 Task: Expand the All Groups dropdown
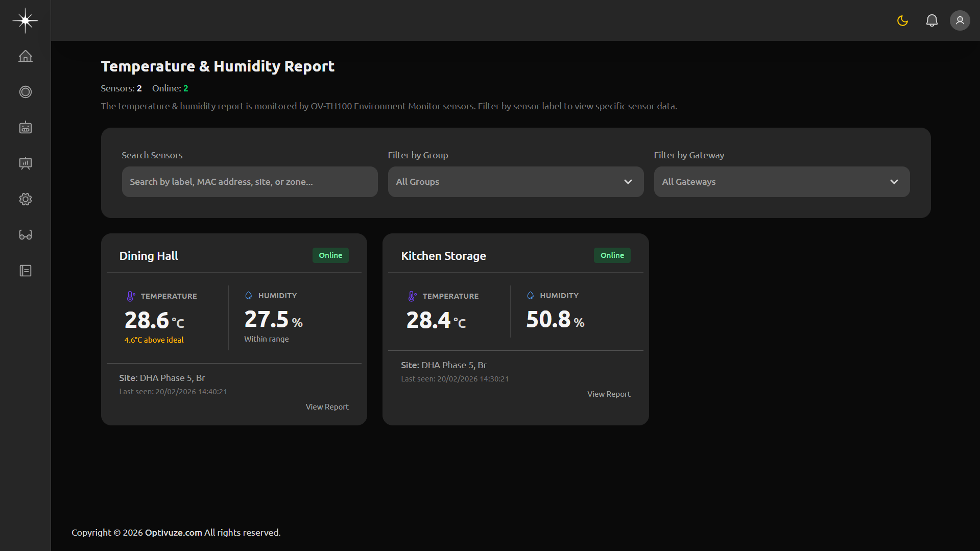[515, 182]
